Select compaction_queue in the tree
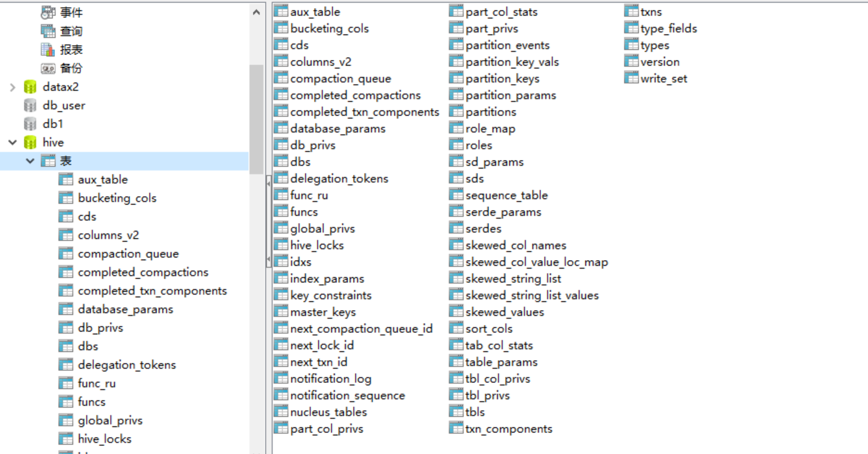Viewport: 868px width, 454px height. 128,254
